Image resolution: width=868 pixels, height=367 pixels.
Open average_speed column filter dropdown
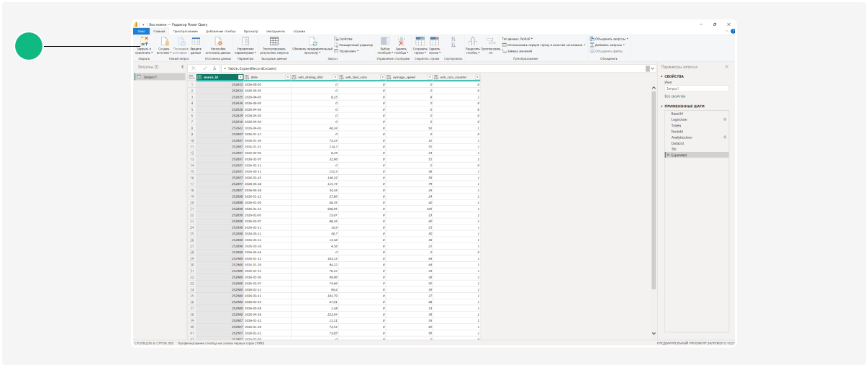(430, 77)
